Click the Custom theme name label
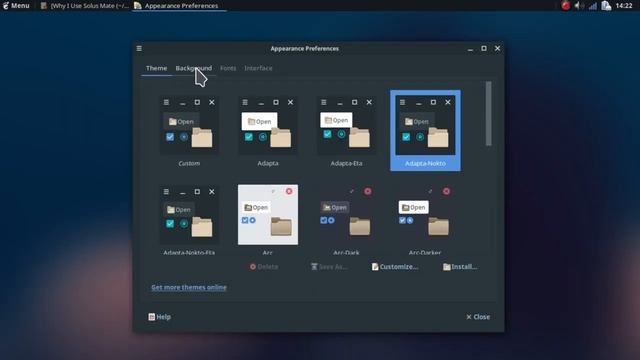Screen dimensions: 640x360 point(189,163)
